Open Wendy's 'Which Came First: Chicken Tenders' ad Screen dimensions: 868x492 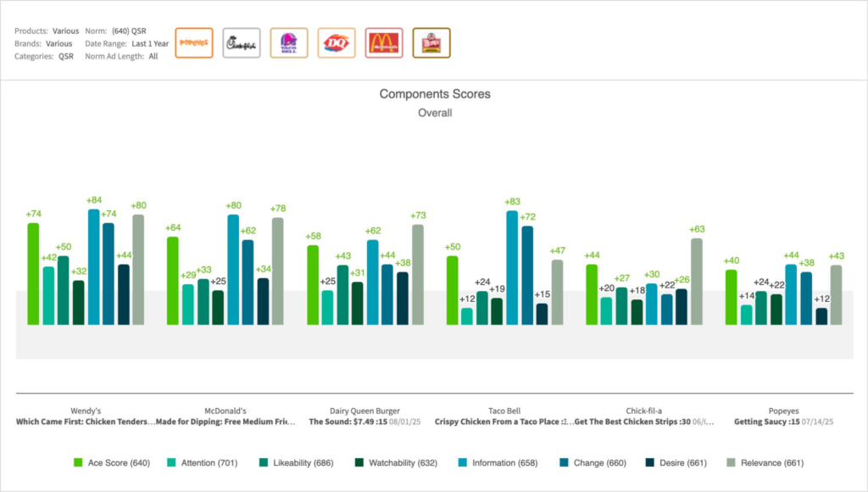(86, 422)
